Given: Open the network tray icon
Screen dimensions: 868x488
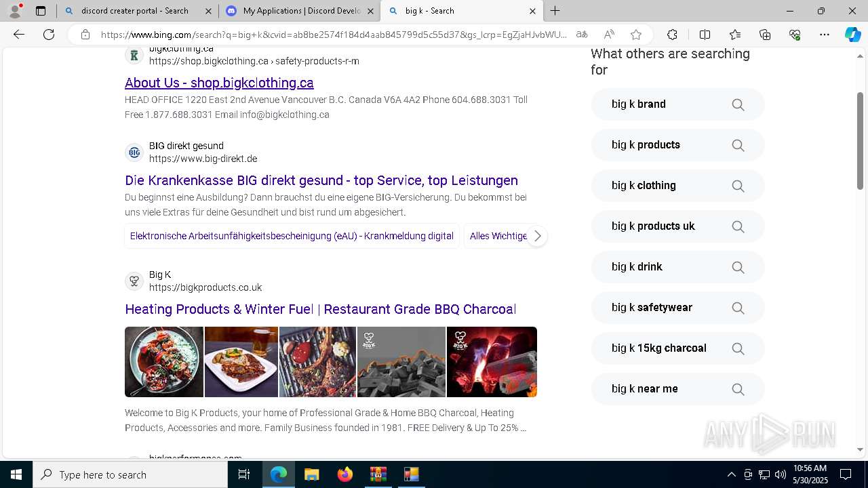Looking at the screenshot, I should (x=764, y=474).
